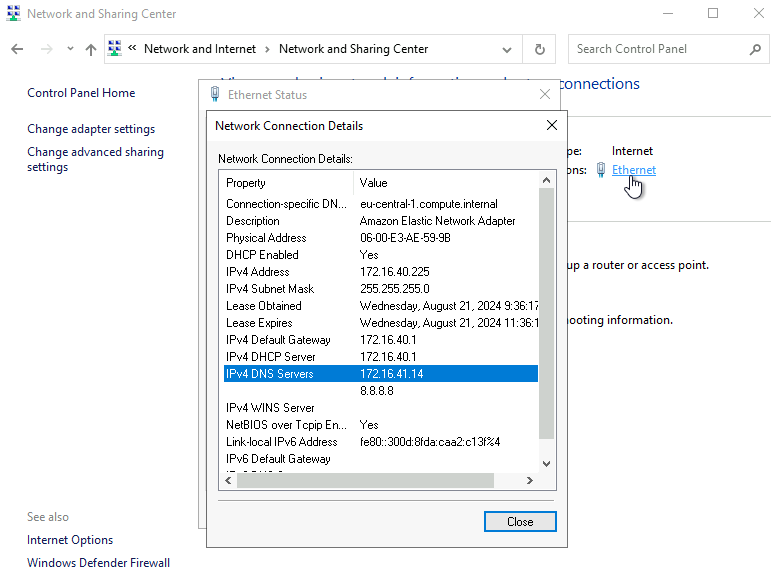Click the 06-00-E3-AE-59-9B value
This screenshot has height=587, width=779.
(405, 238)
